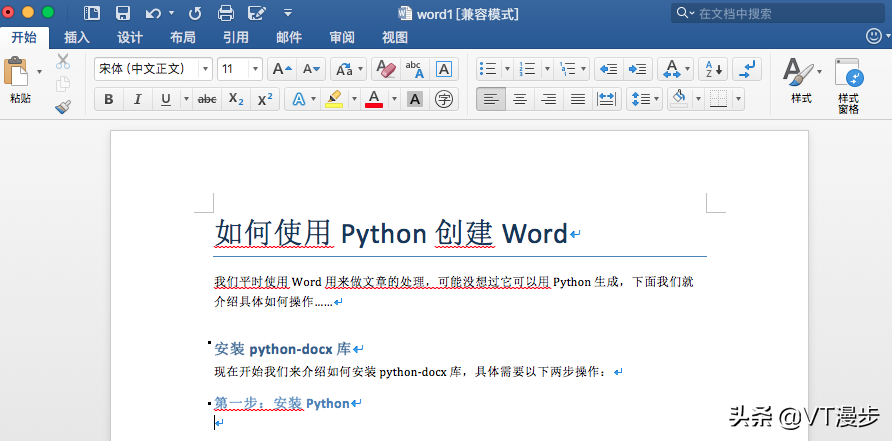Screen dimensions: 892x441
Task: Open the numbered list dropdown arrow
Action: (x=547, y=69)
